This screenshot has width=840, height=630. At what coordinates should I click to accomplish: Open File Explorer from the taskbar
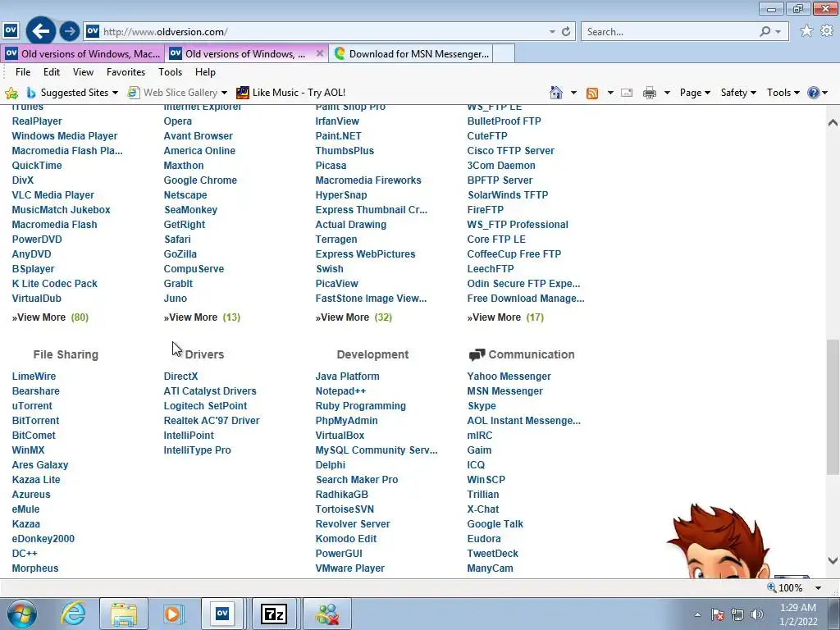click(x=124, y=614)
